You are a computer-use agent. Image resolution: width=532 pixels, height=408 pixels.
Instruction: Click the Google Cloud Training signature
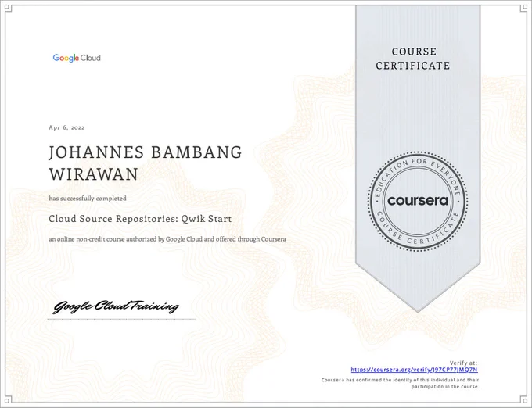tap(116, 306)
